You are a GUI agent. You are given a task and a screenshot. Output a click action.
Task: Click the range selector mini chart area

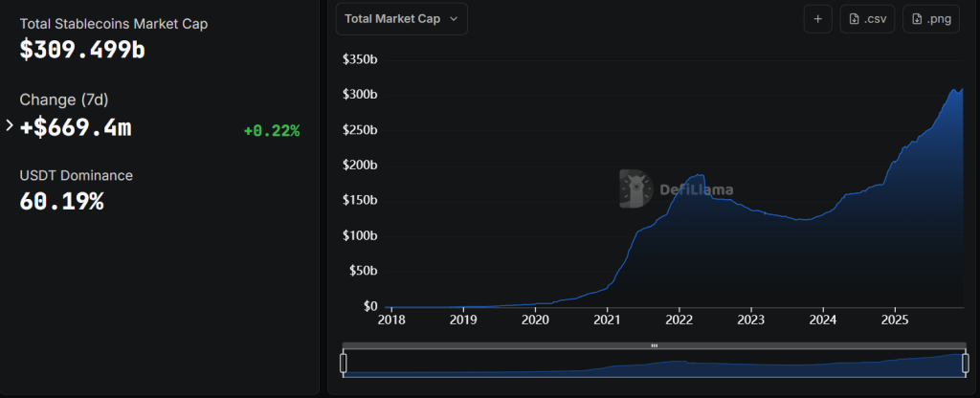coord(654,365)
